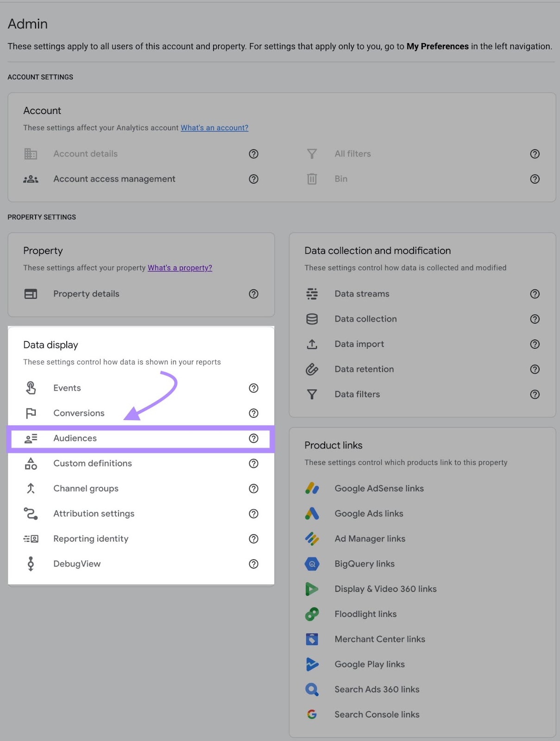Open the Property details label
This screenshot has width=560, height=741.
86,294
